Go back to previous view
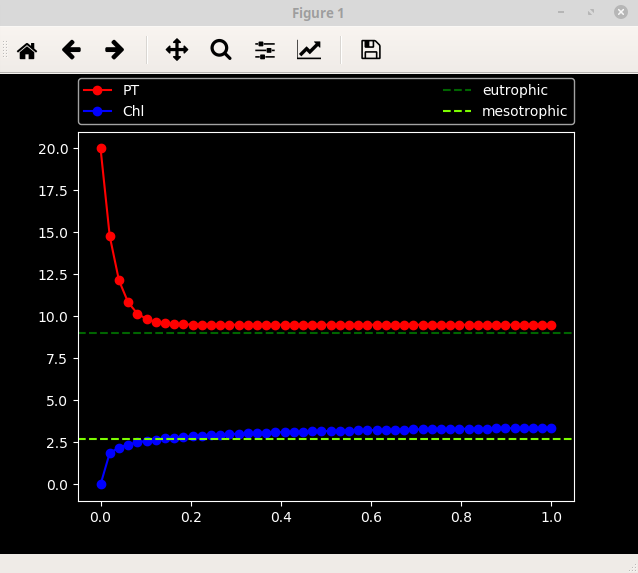This screenshot has width=638, height=573. [x=71, y=50]
